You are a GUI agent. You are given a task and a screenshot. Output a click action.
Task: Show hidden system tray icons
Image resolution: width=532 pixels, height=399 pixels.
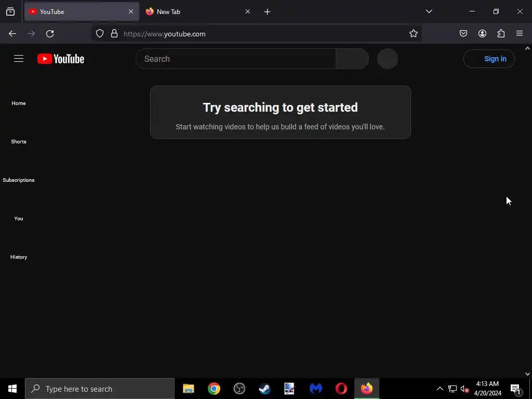(x=440, y=389)
